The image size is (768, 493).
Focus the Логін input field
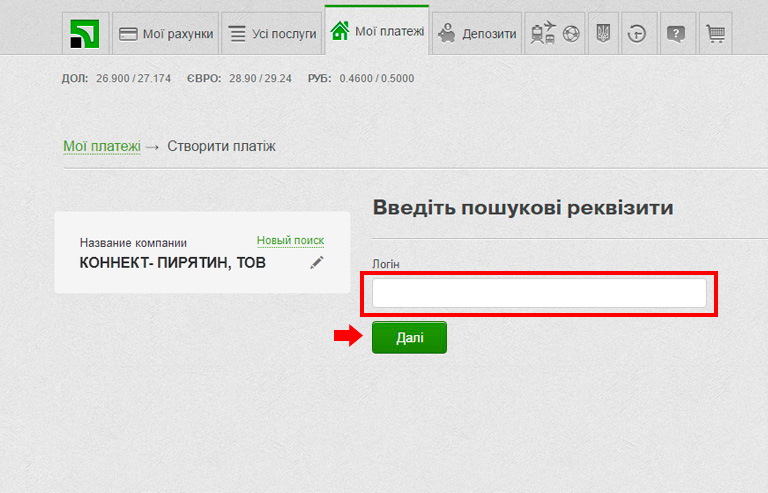[539, 293]
